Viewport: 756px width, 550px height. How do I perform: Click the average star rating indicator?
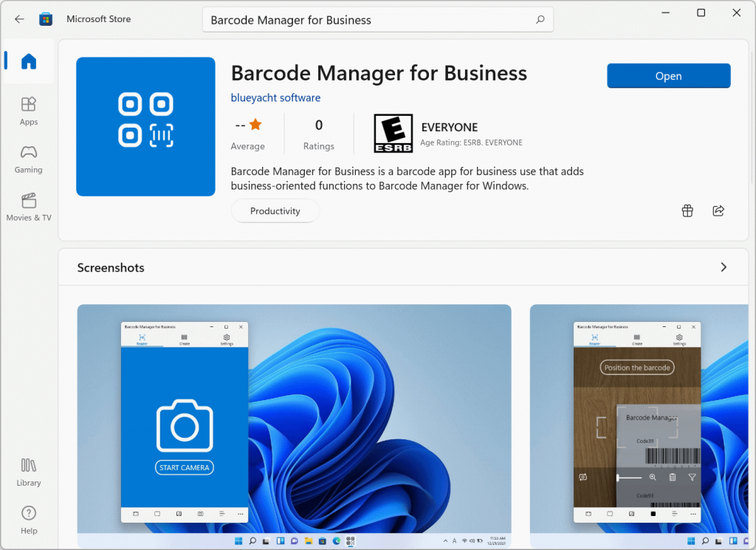[x=248, y=133]
